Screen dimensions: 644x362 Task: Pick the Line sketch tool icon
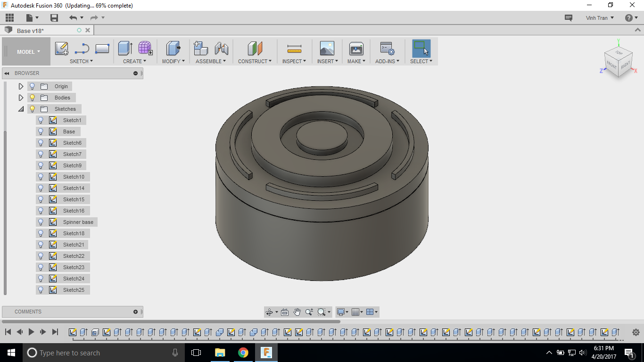coord(82,49)
